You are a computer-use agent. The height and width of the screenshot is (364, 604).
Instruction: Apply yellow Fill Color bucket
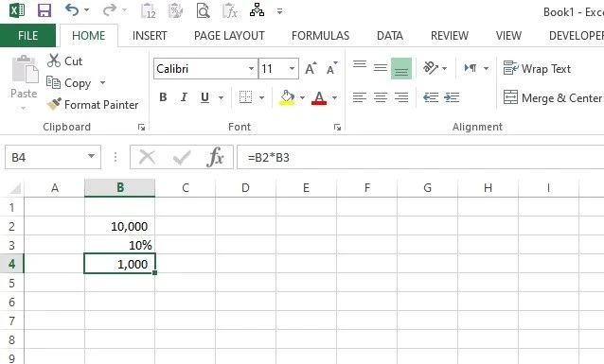pyautogui.click(x=287, y=97)
